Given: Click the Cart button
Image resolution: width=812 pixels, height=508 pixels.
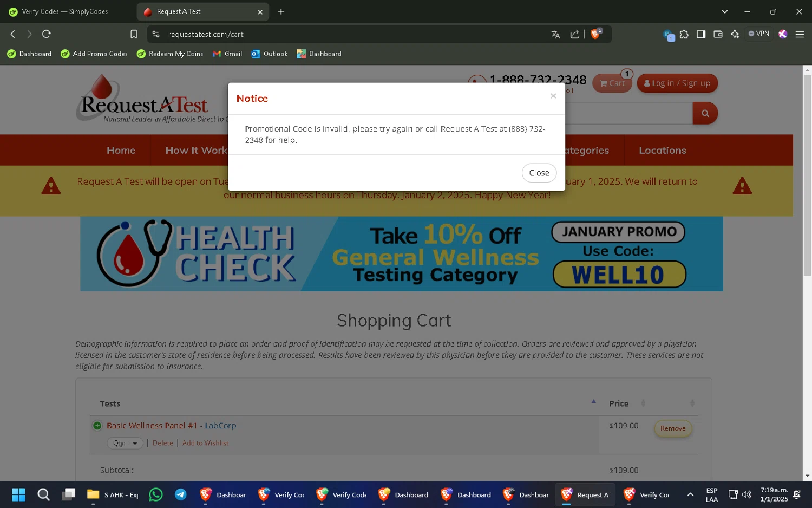Looking at the screenshot, I should click(x=612, y=83).
